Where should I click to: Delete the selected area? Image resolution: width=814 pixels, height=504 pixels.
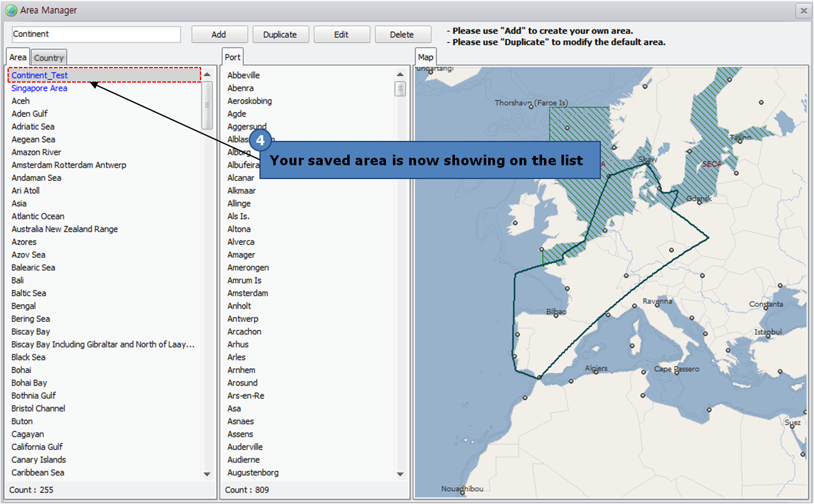pos(402,34)
